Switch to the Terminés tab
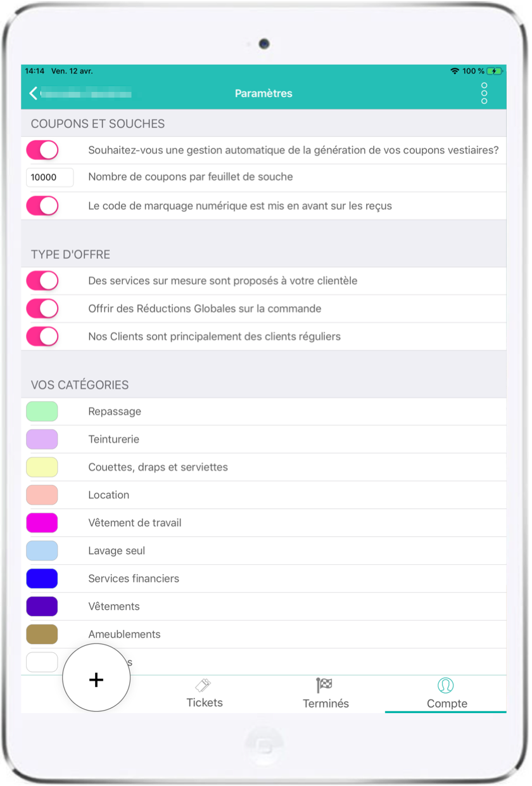Screen dimensions: 532x786 pyautogui.click(x=326, y=703)
